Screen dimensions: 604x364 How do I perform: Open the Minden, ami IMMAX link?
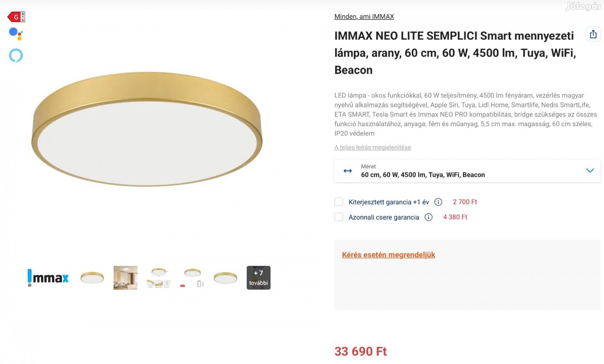coord(364,17)
